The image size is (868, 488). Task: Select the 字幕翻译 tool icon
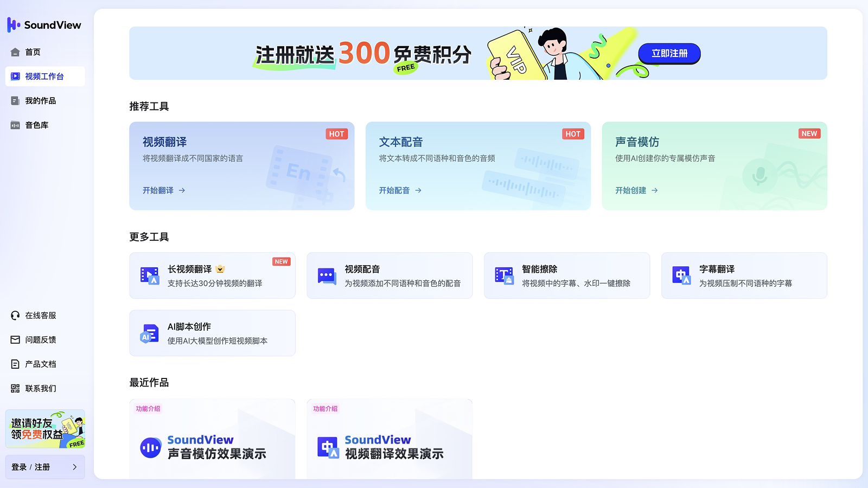[x=681, y=275]
